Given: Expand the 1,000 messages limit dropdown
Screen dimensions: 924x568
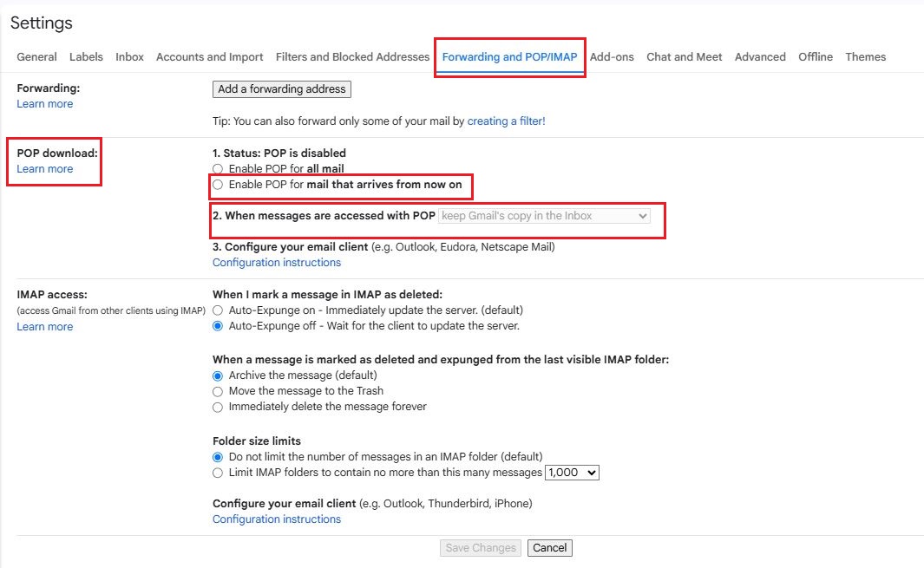Looking at the screenshot, I should 572,473.
